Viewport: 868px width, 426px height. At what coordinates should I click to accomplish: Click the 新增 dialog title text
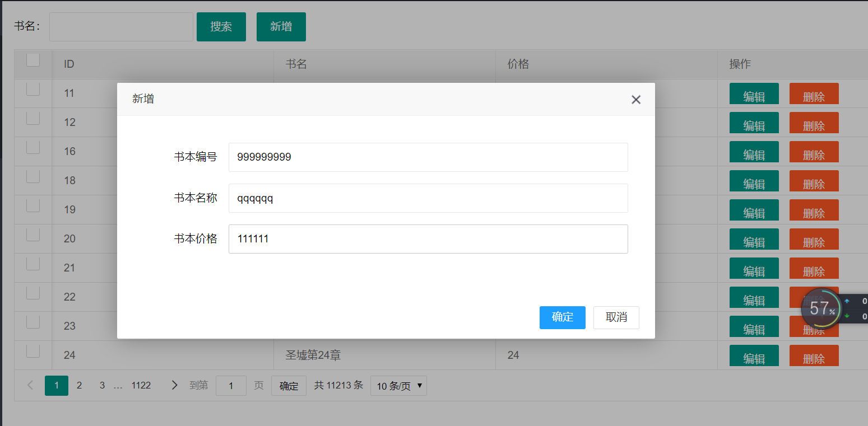(143, 99)
